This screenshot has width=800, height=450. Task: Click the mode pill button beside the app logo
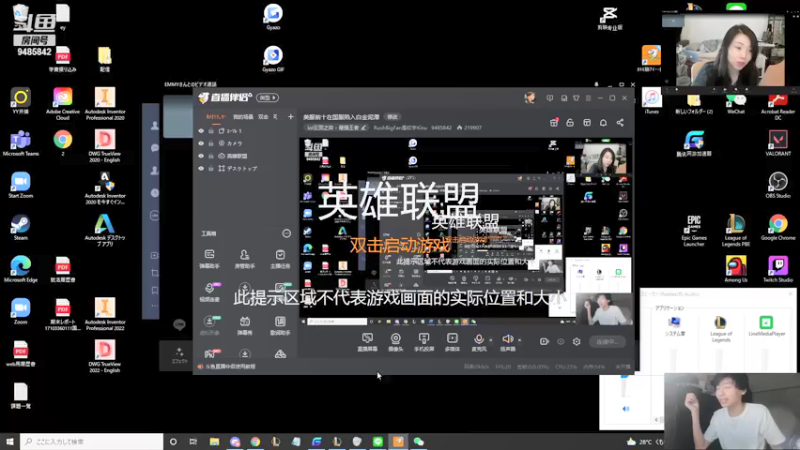267,97
